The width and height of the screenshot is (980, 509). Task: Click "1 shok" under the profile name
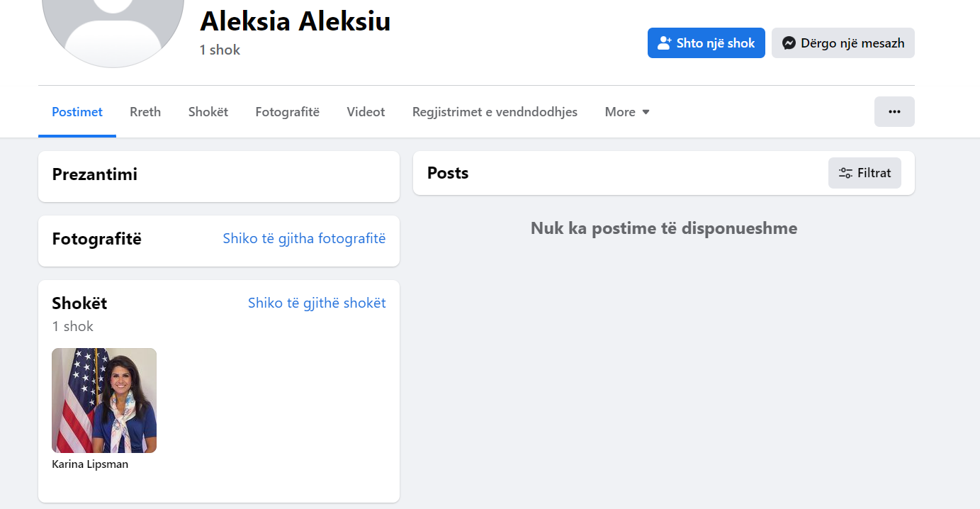click(220, 50)
